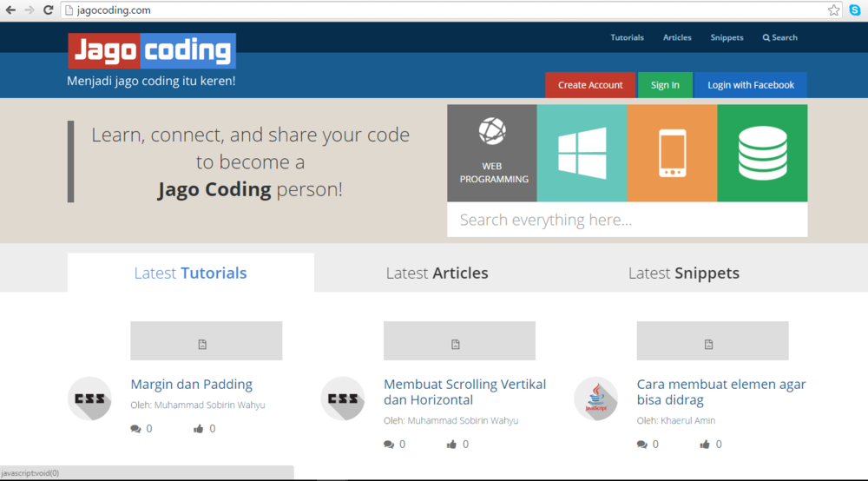Focus the Search everything here field
The height and width of the screenshot is (481, 868).
pyautogui.click(x=627, y=220)
